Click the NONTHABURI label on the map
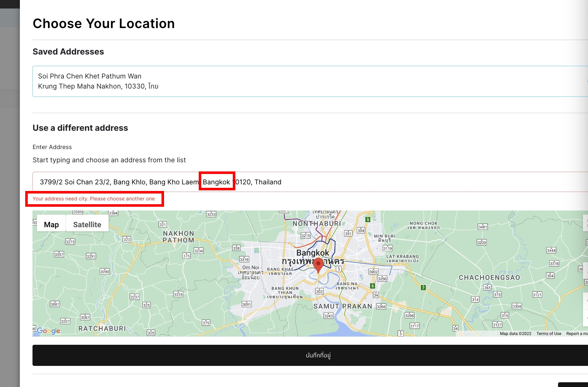588x387 pixels. coord(317,223)
